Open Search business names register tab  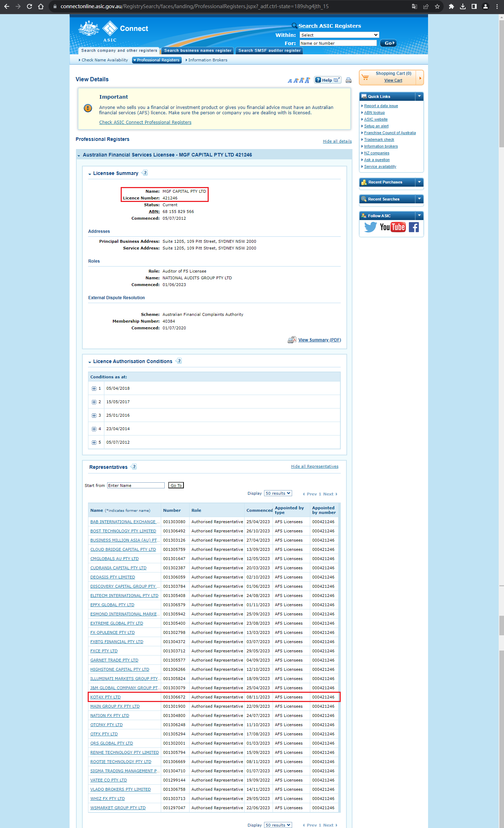(x=198, y=50)
